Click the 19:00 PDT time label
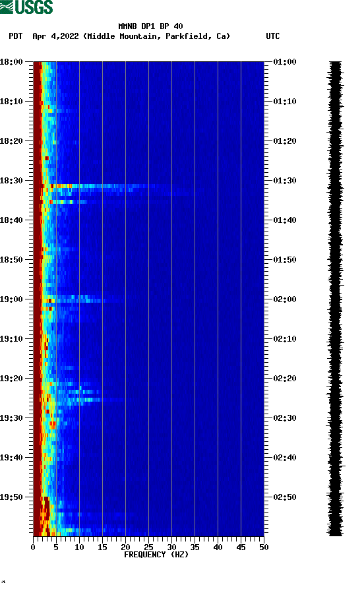This screenshot has height=589, width=364. coord(11,299)
